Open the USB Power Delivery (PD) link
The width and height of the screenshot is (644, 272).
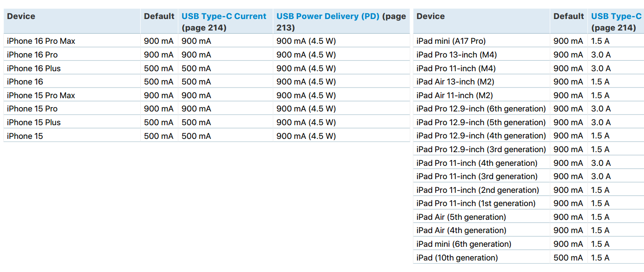click(x=328, y=16)
